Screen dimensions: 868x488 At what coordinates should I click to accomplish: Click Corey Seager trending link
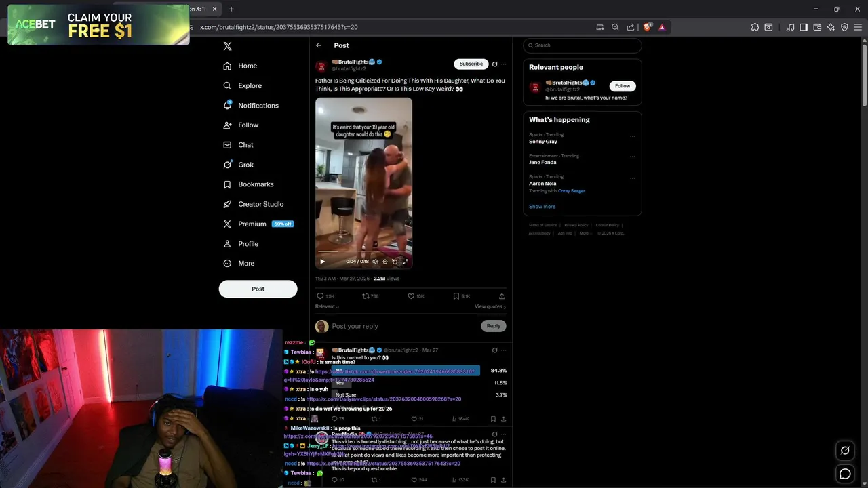tap(572, 191)
